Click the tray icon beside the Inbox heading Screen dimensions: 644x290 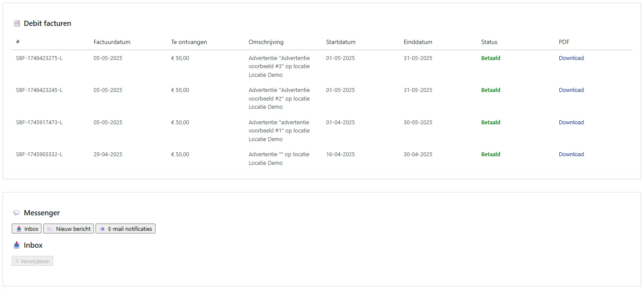(17, 245)
